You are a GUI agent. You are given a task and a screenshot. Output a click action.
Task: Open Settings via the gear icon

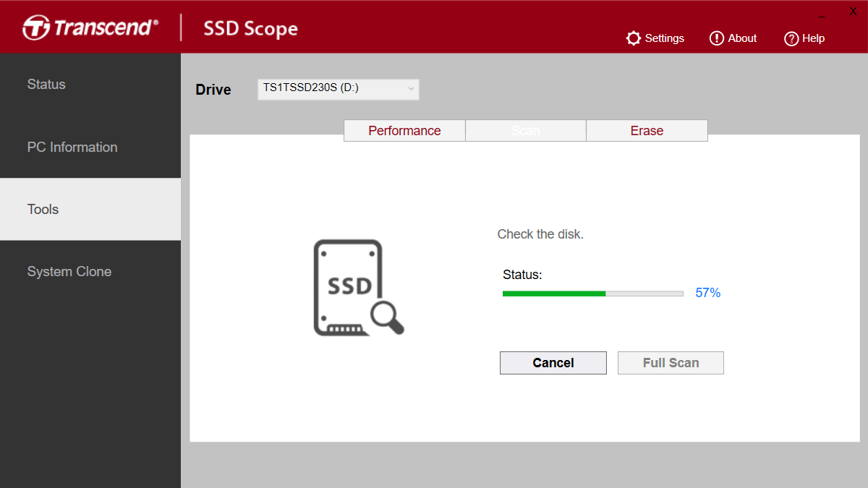point(634,38)
